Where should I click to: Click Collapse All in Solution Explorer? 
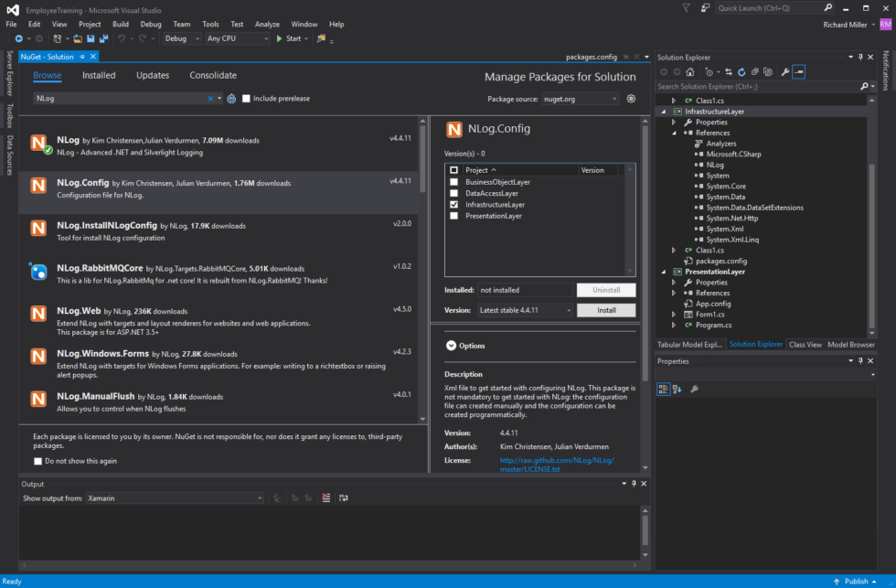[755, 72]
